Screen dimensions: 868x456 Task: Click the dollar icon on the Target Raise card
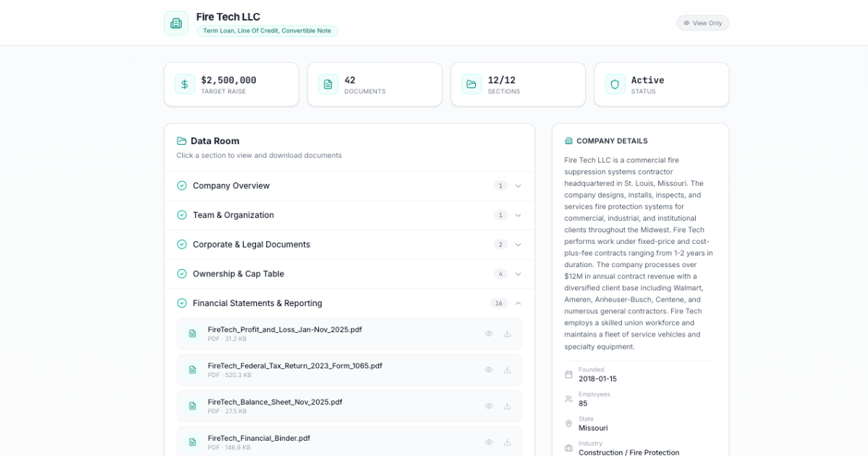click(184, 84)
